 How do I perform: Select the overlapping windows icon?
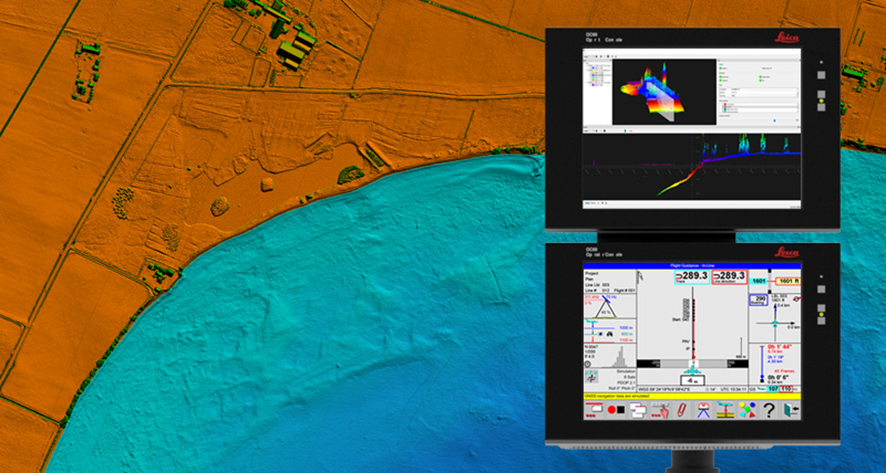(637, 411)
